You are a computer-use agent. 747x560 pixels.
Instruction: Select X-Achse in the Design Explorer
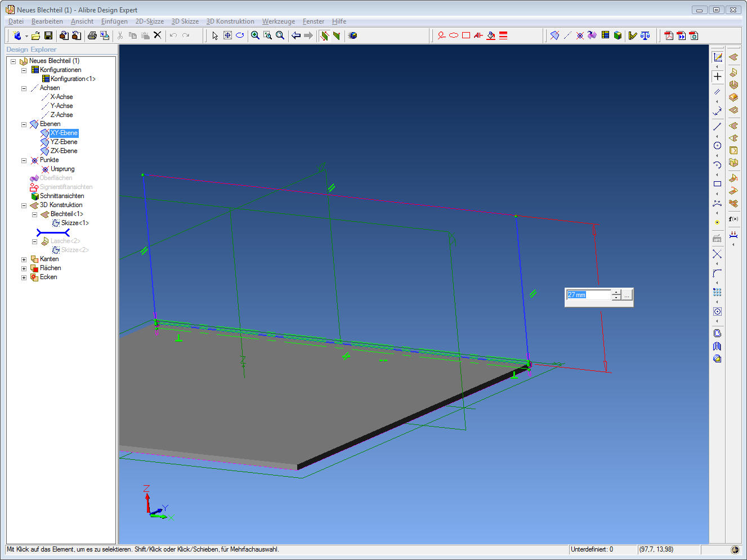pos(61,97)
